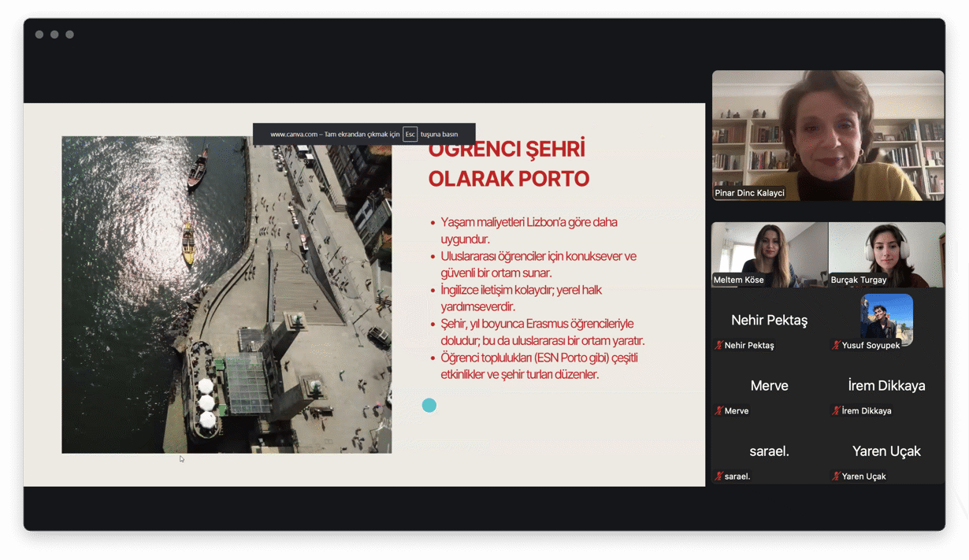This screenshot has height=560, width=969.
Task: Click the slide title 'OLARAK PORTO'
Action: coord(508,179)
